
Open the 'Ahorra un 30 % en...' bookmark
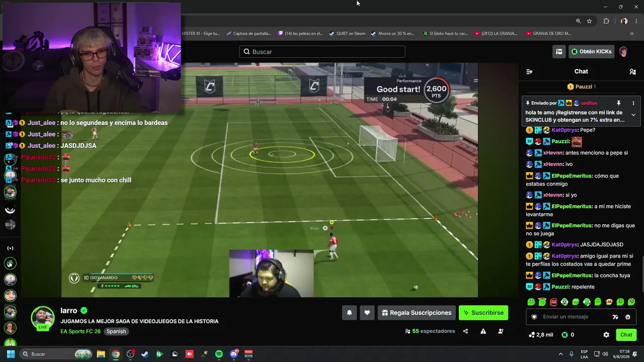pos(392,34)
